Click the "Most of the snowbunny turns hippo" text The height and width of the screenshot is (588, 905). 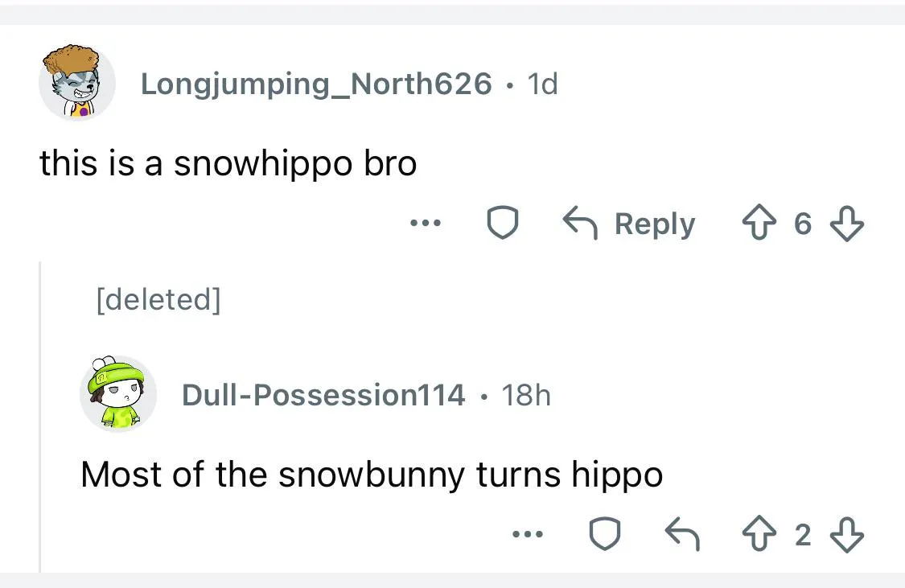[x=372, y=475]
